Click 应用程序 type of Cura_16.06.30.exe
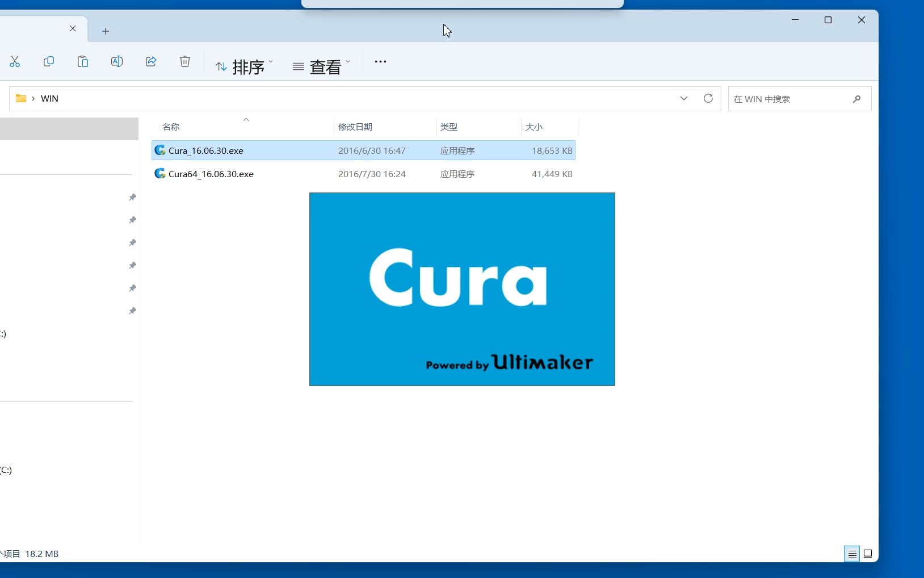 [457, 151]
